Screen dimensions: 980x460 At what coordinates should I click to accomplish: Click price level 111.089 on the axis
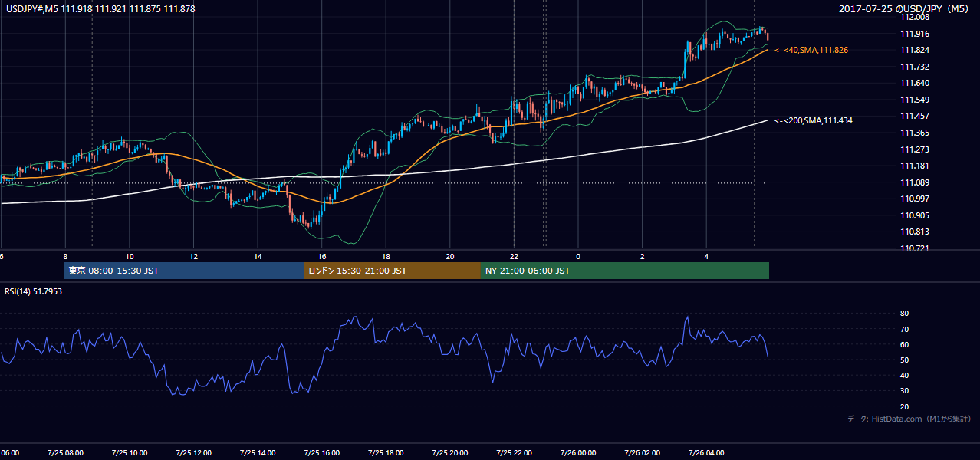[x=915, y=182]
